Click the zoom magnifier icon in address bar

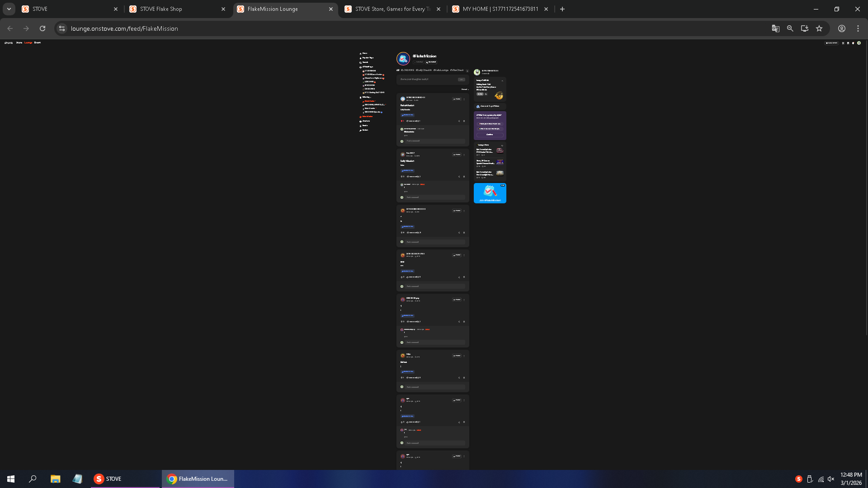pyautogui.click(x=790, y=28)
